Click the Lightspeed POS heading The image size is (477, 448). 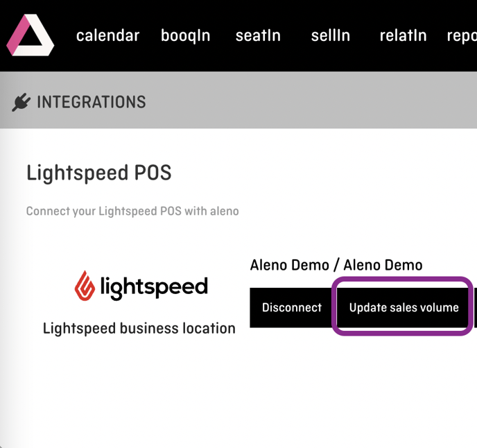point(99,173)
